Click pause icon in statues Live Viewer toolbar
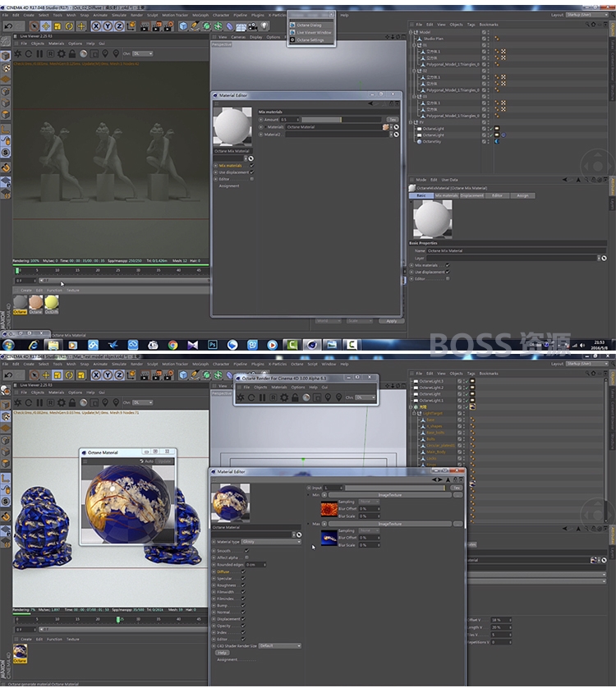 tap(39, 53)
